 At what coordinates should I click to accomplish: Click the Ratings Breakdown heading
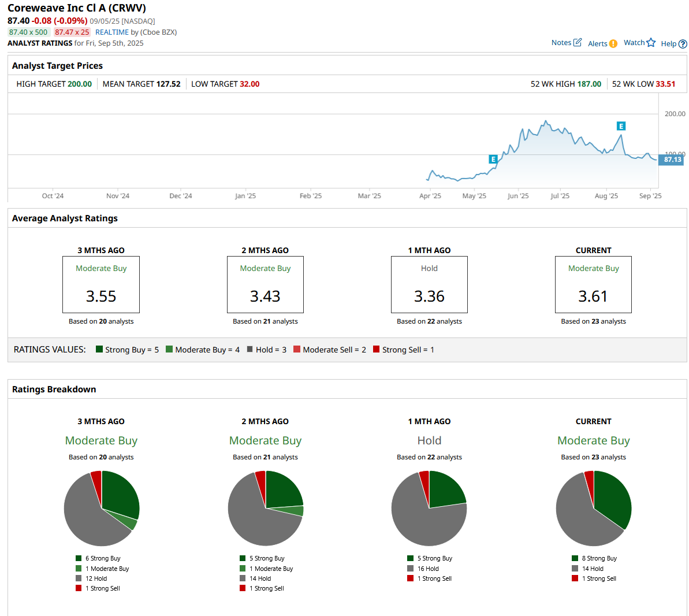point(54,389)
